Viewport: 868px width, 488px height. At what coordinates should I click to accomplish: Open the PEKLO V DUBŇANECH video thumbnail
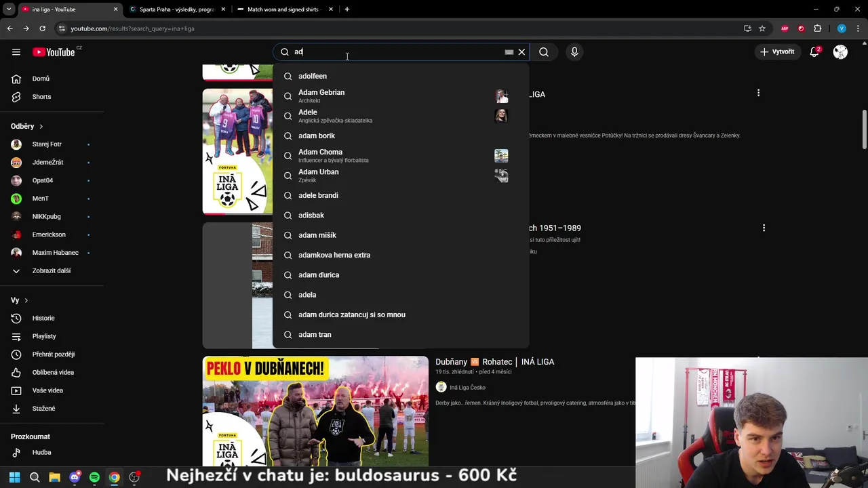coord(315,411)
